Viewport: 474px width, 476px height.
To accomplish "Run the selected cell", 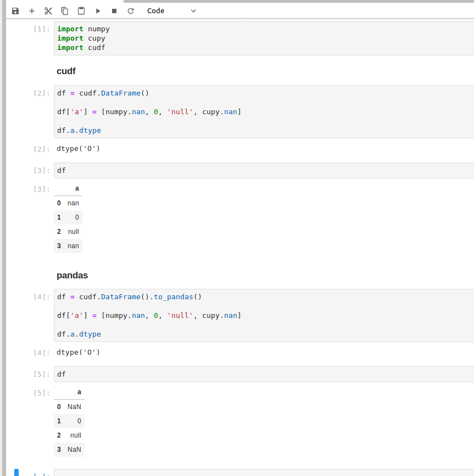I will tap(98, 11).
